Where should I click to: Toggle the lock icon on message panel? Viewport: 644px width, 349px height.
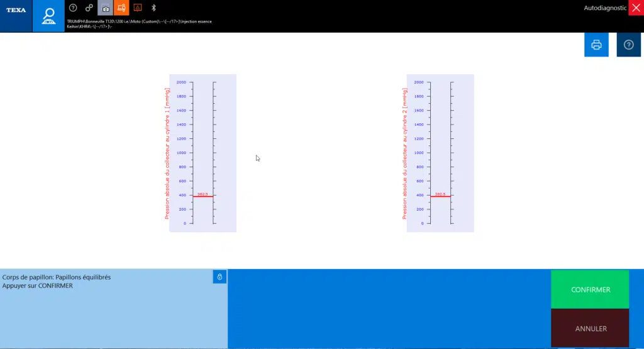coord(219,277)
